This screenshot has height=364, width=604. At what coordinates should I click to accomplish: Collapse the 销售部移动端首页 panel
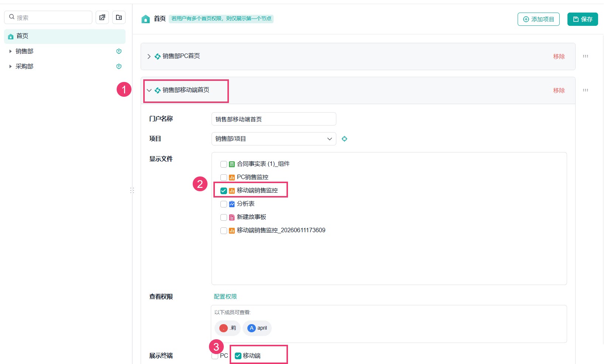click(149, 90)
